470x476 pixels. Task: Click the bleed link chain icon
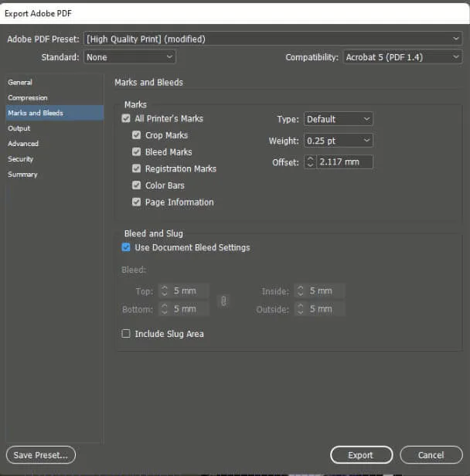click(223, 301)
